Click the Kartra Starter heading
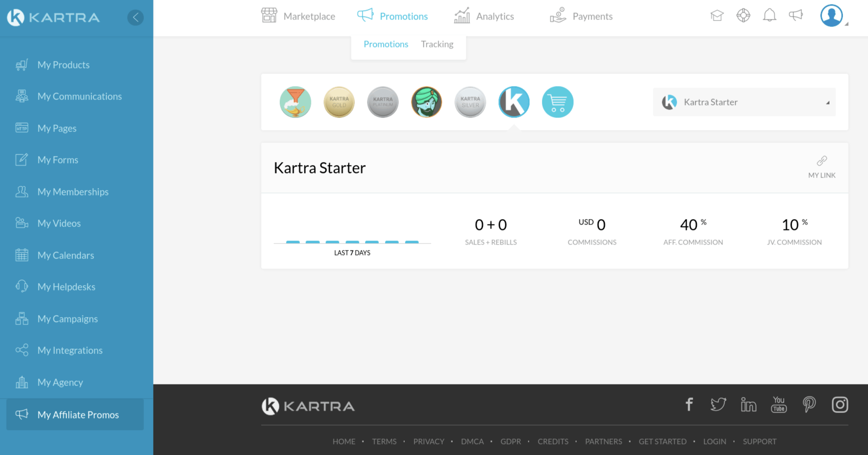 pyautogui.click(x=320, y=167)
